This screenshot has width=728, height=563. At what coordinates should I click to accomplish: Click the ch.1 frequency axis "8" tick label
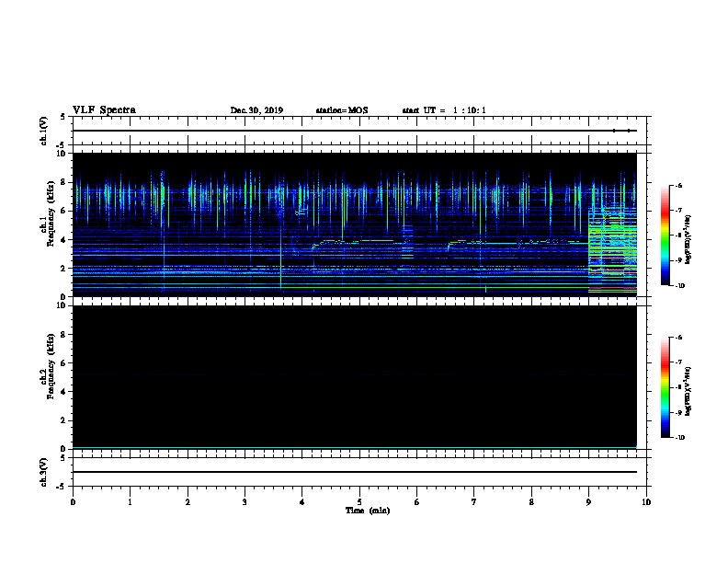[x=64, y=182]
